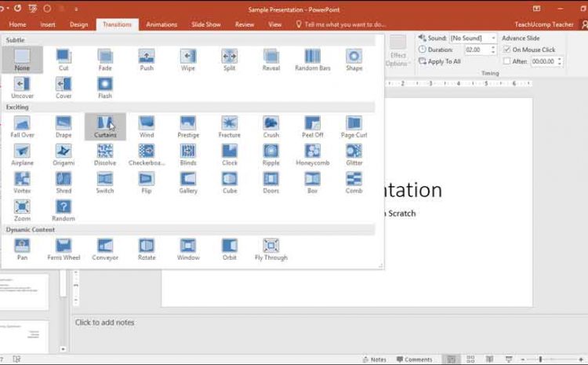Choose the Reveal transition
588x365 pixels.
click(x=271, y=60)
